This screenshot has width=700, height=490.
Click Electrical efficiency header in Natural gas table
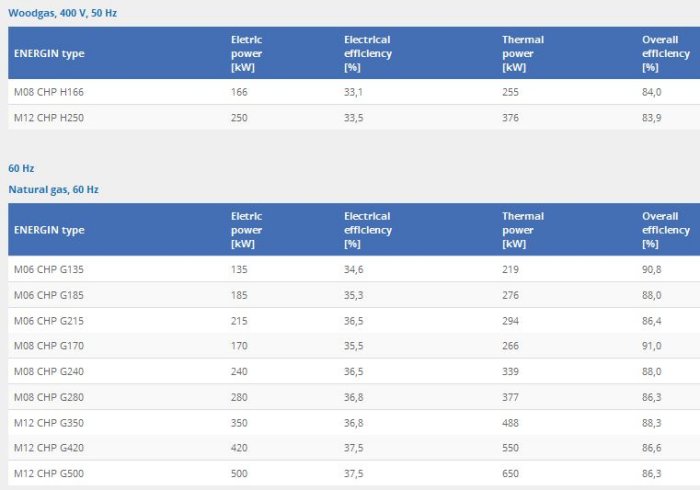point(368,230)
